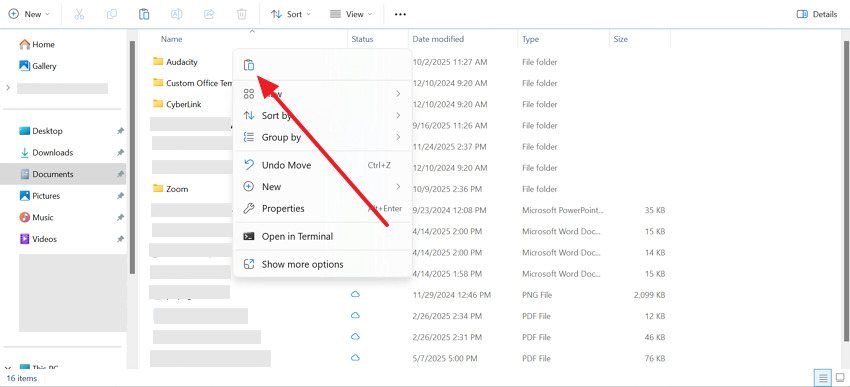Click the Cut icon in the toolbar

click(x=79, y=14)
